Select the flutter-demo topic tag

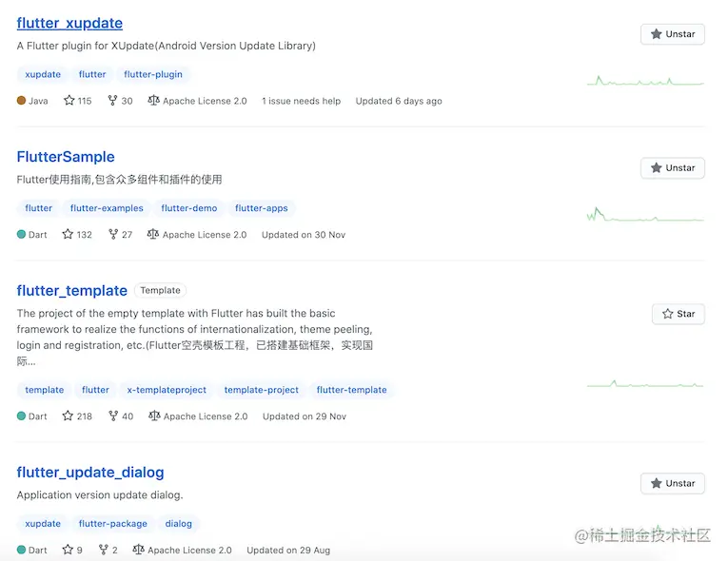pos(189,208)
